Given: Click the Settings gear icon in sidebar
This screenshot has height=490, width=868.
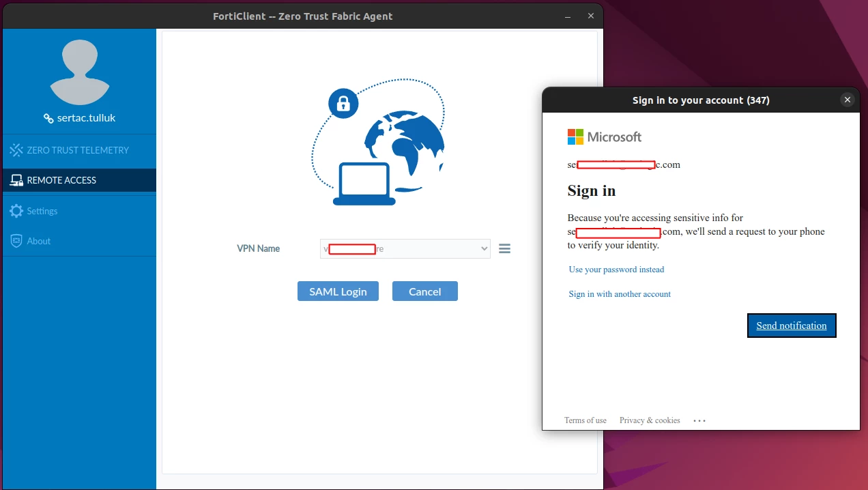Looking at the screenshot, I should (16, 211).
